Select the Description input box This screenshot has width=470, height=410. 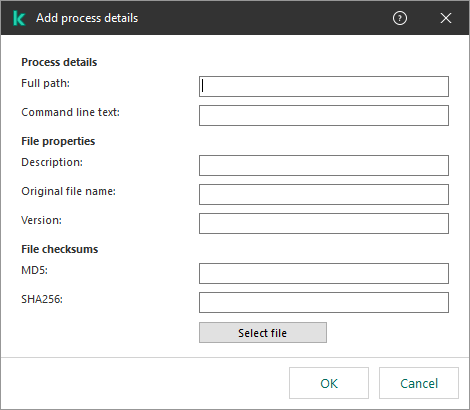pyautogui.click(x=324, y=165)
